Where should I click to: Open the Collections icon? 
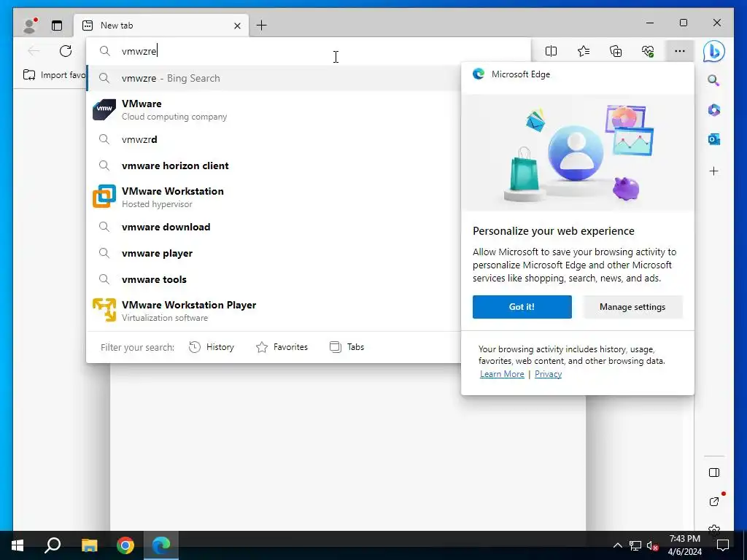(x=616, y=51)
